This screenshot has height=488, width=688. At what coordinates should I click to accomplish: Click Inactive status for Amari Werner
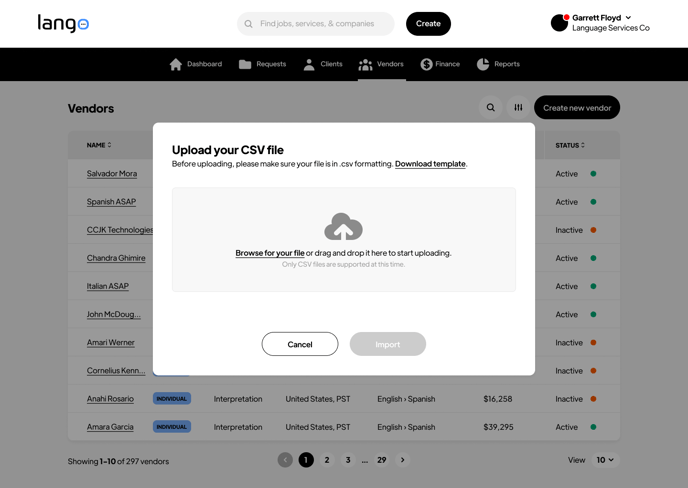pos(569,342)
